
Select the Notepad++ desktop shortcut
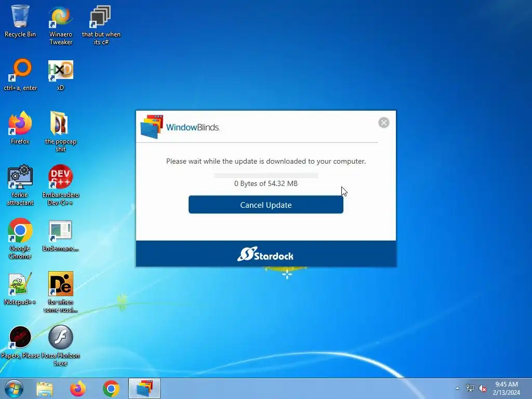coord(20,289)
